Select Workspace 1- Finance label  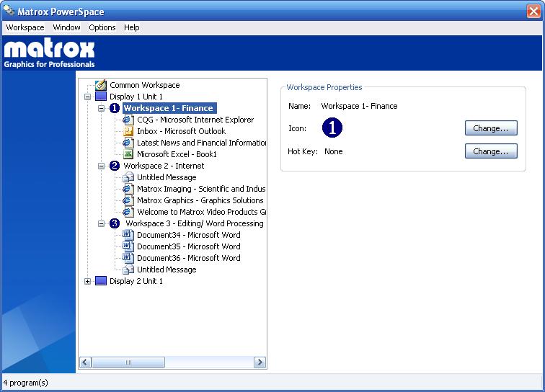[169, 108]
